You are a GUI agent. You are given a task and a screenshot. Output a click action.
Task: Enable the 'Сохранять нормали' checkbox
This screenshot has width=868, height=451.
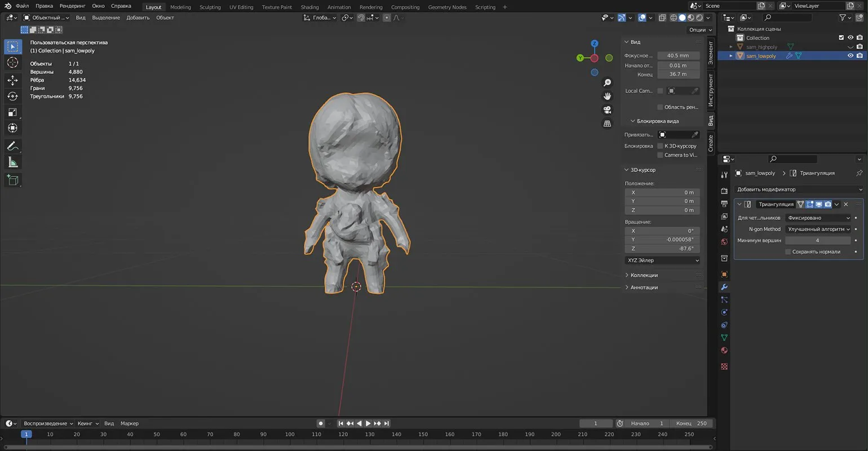[x=788, y=252]
